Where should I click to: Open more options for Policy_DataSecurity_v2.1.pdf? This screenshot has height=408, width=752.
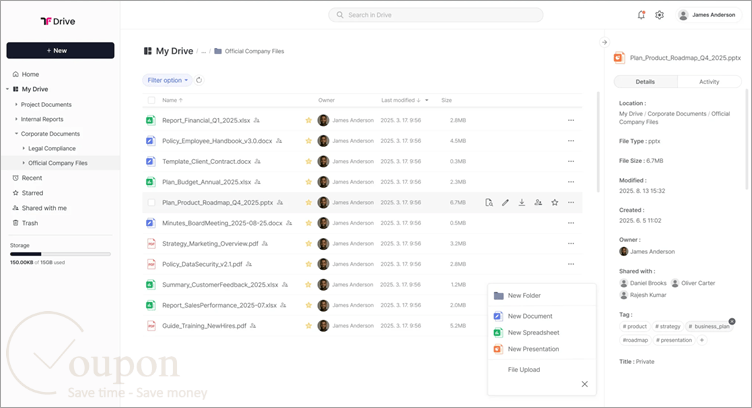pos(571,264)
